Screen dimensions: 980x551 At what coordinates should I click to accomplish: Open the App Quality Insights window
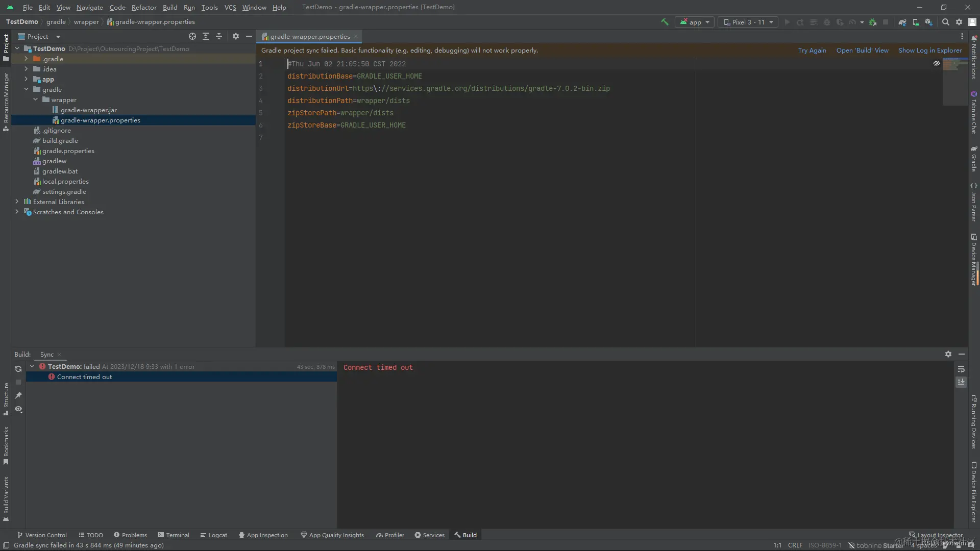(332, 535)
